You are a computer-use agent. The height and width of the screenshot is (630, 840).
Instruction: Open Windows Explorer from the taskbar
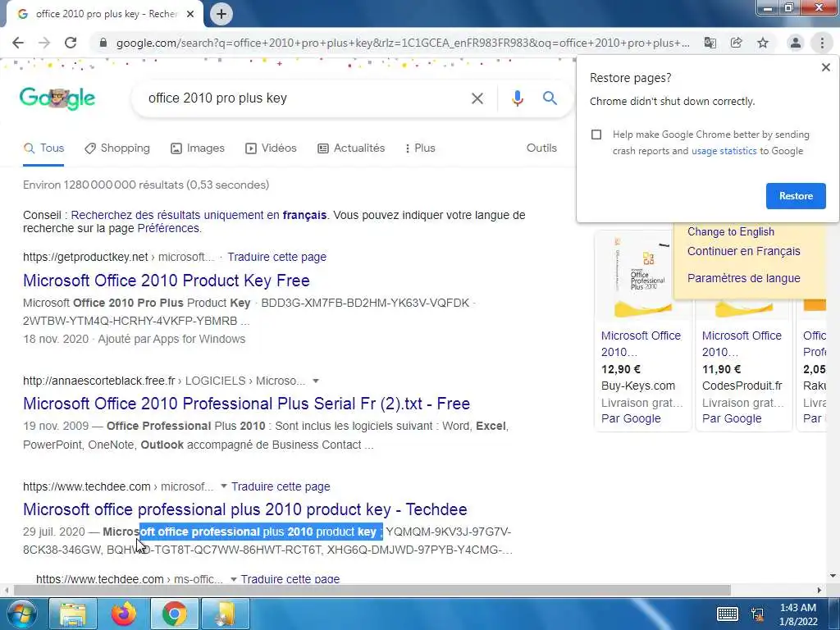click(73, 614)
